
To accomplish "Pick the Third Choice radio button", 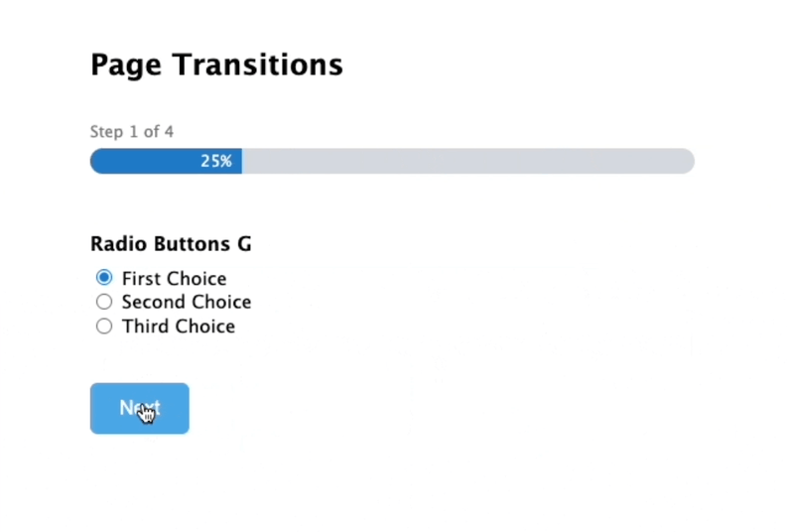I will [104, 327].
